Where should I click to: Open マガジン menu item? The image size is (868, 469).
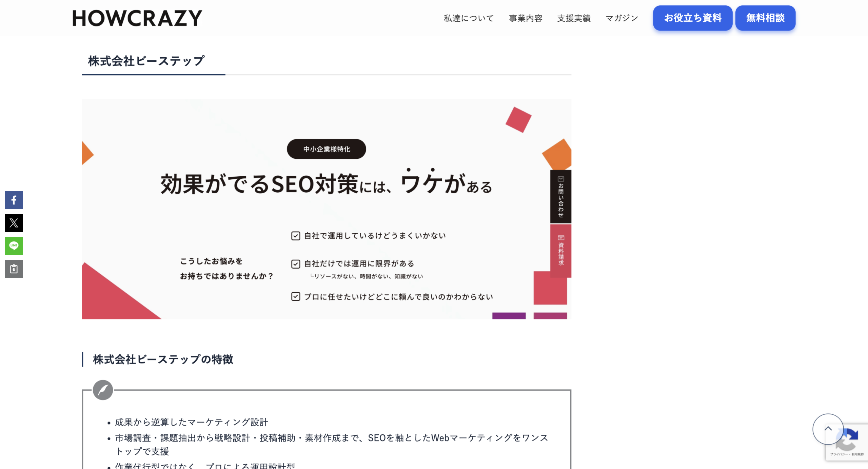pyautogui.click(x=622, y=18)
